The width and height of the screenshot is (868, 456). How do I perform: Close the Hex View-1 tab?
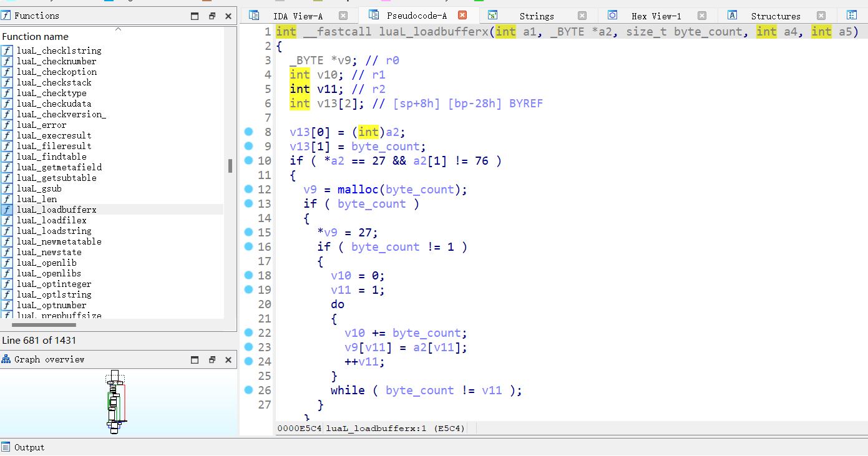702,16
